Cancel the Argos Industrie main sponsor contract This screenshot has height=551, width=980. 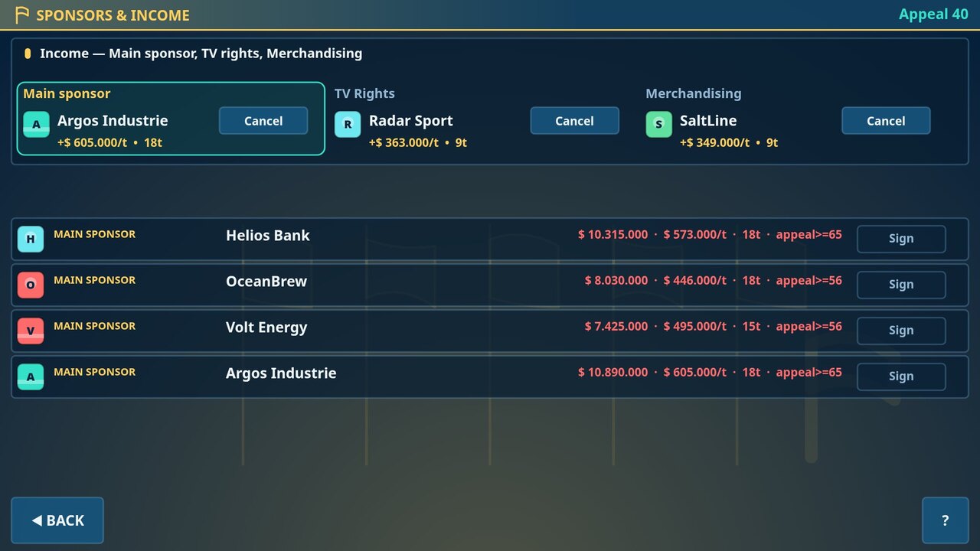[263, 121]
